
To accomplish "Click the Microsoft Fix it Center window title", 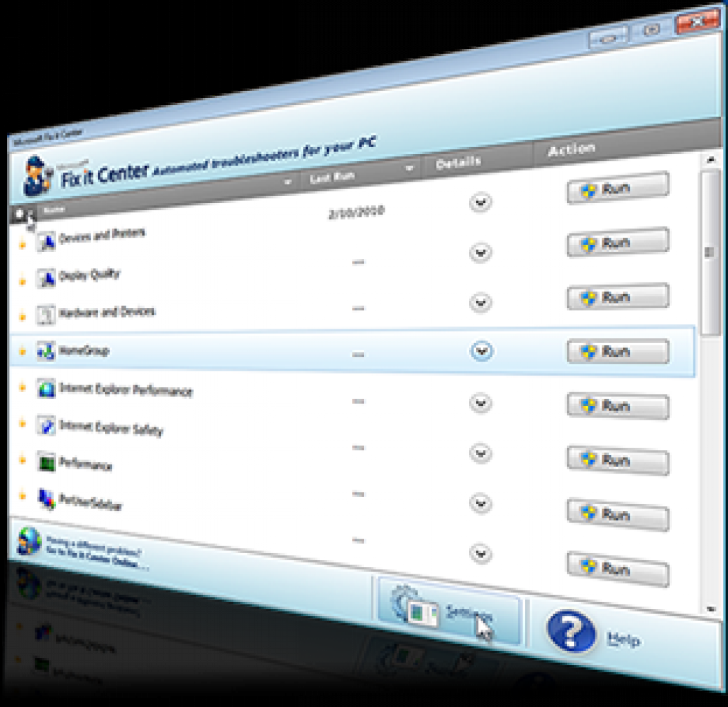I will point(48,137).
